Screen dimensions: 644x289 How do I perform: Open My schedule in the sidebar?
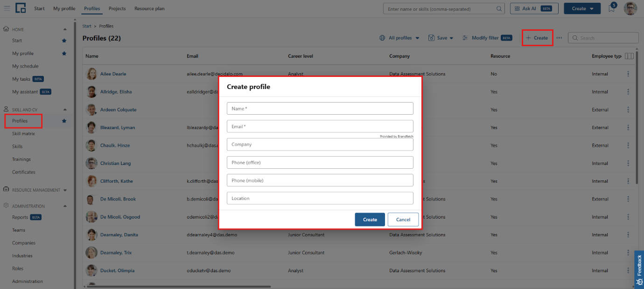[x=25, y=66]
